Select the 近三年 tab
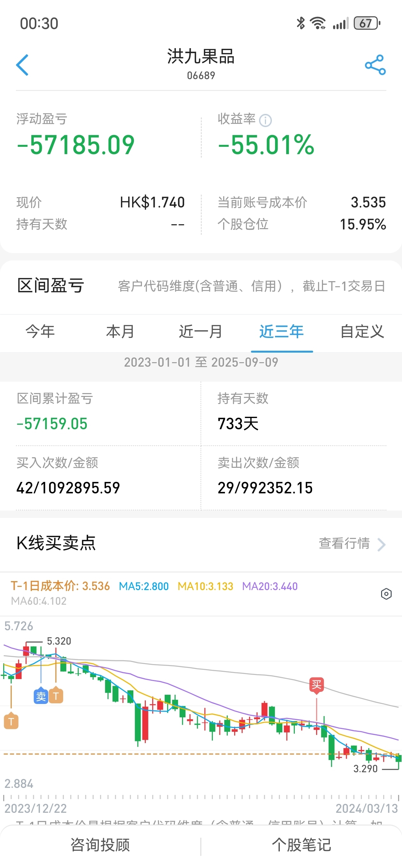The height and width of the screenshot is (868, 402). (x=282, y=332)
